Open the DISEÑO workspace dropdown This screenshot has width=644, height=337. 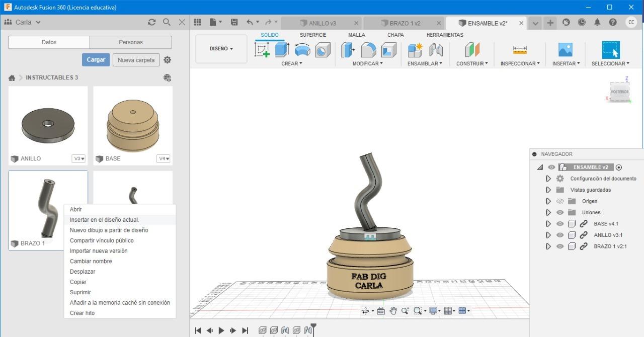click(221, 49)
